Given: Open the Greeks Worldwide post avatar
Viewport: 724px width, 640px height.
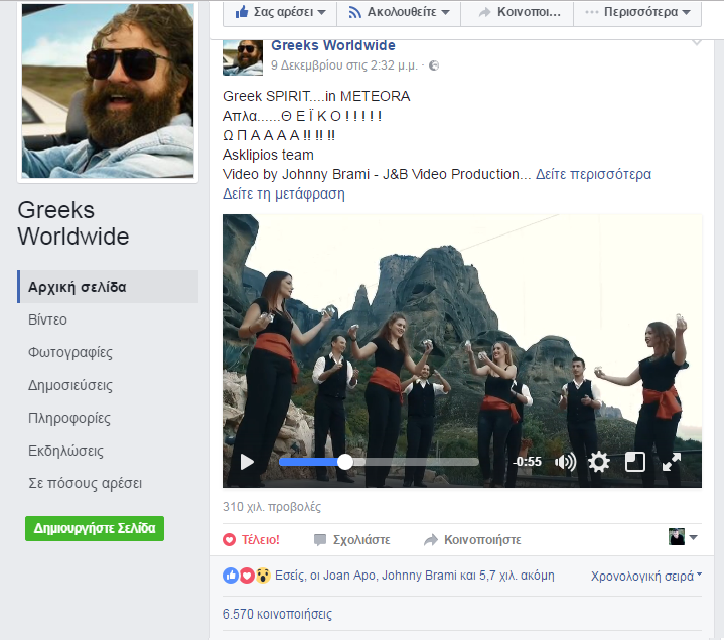Looking at the screenshot, I should (243, 57).
